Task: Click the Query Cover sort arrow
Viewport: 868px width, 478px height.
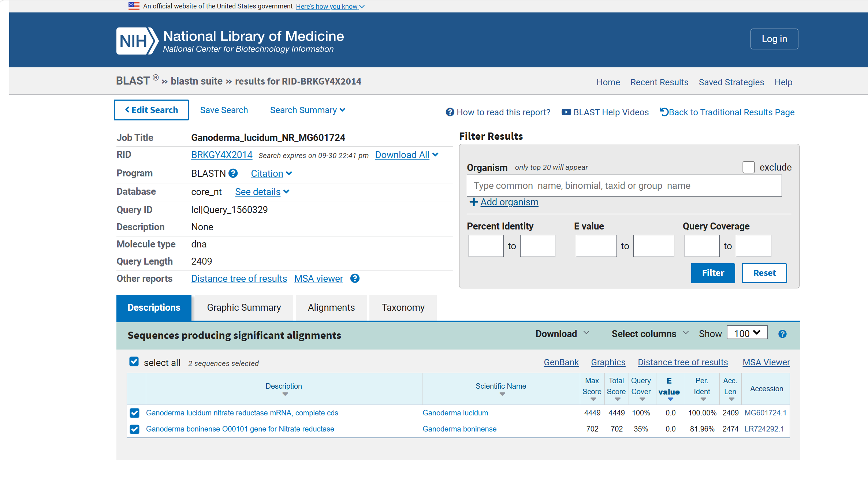Action: point(642,399)
